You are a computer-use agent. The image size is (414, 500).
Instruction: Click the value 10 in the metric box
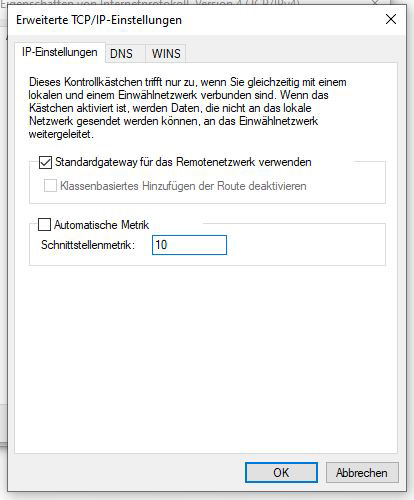(x=161, y=245)
